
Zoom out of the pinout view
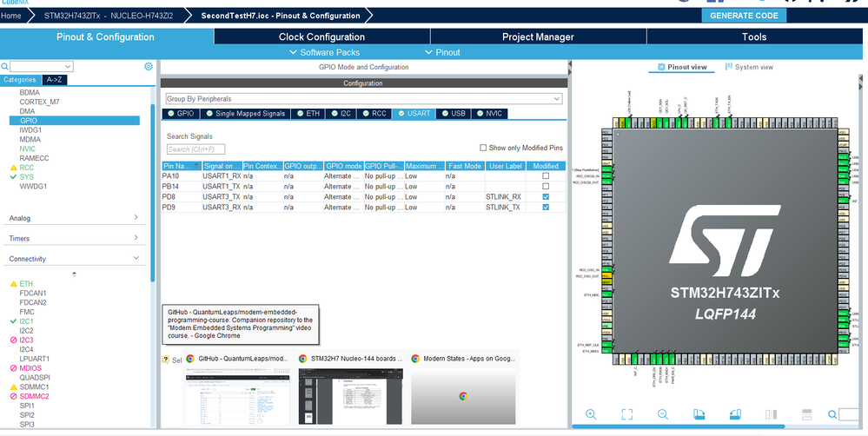[663, 414]
